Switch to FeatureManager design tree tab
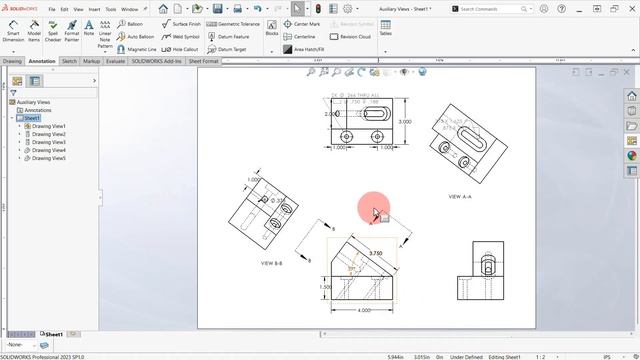The image size is (640, 360). click(17, 81)
